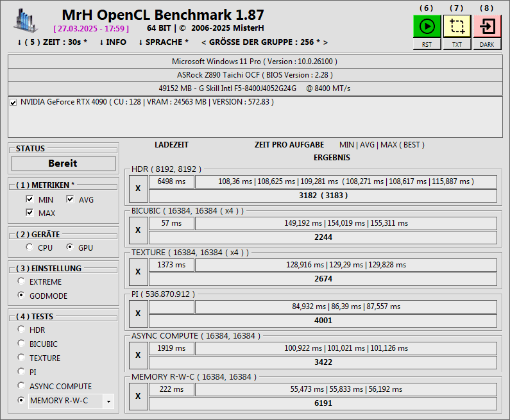Click the Bereit status field
Screen dimensions: 510x420
coord(64,163)
